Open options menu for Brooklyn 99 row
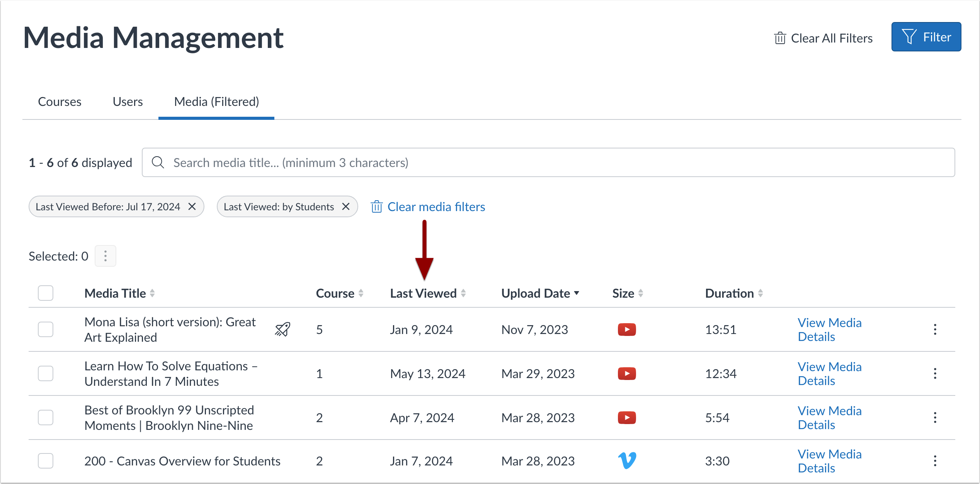980x484 pixels. [x=935, y=418]
